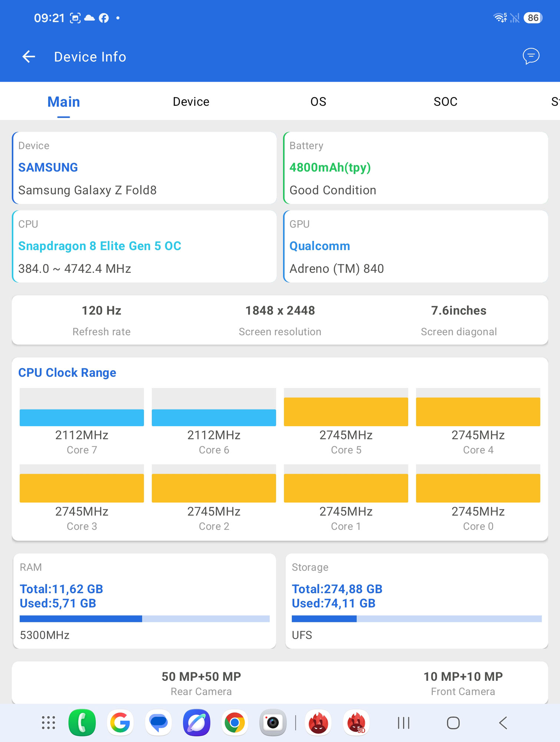The height and width of the screenshot is (742, 560).
Task: Open the AnTuTu 3D app icon
Action: click(x=356, y=722)
